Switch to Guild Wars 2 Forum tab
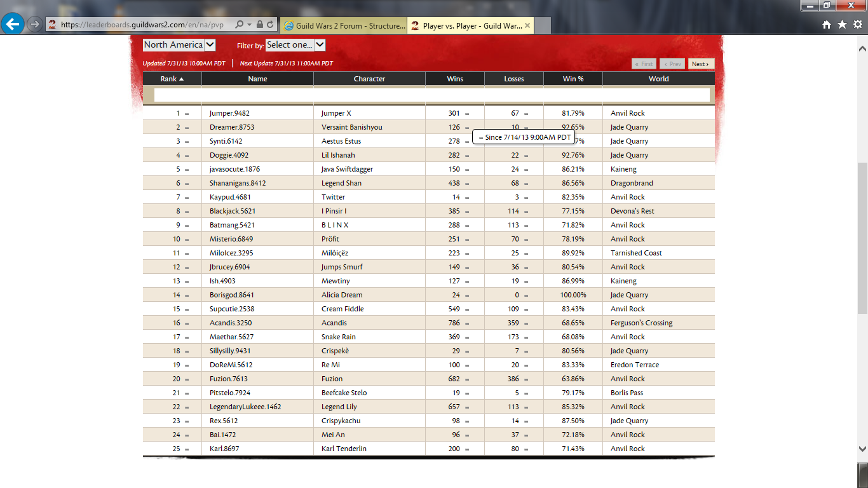Viewport: 868px width, 488px height. [344, 26]
